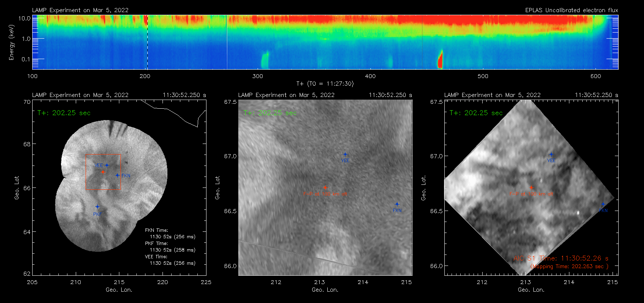
Task: Click the 300 tick on spectrogram time axis
Action: (x=258, y=76)
